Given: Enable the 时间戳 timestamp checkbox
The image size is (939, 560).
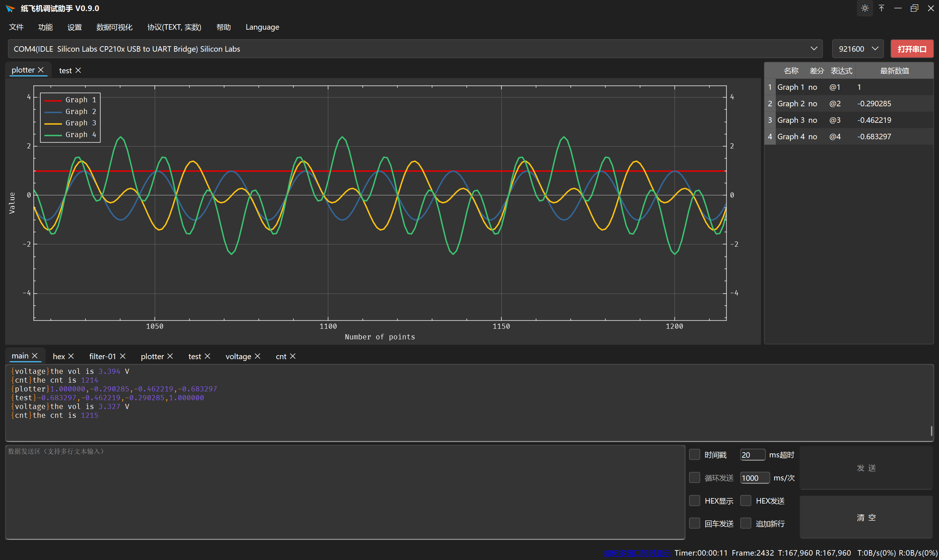Looking at the screenshot, I should [x=694, y=454].
